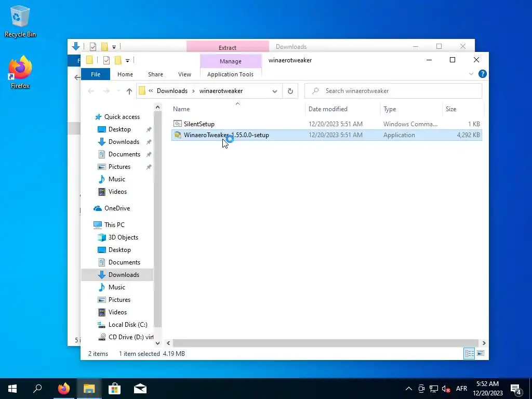Switch to Details view layout
Screen dimensions: 532x399
click(469, 353)
